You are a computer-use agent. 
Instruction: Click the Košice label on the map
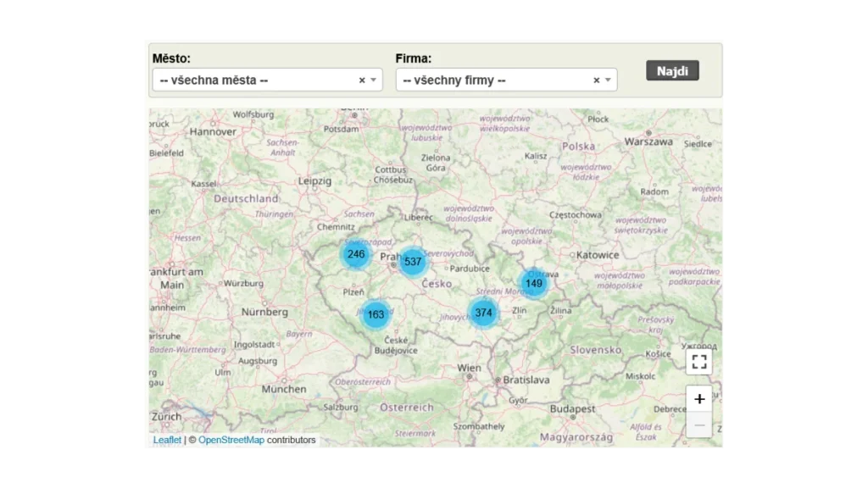tap(658, 354)
